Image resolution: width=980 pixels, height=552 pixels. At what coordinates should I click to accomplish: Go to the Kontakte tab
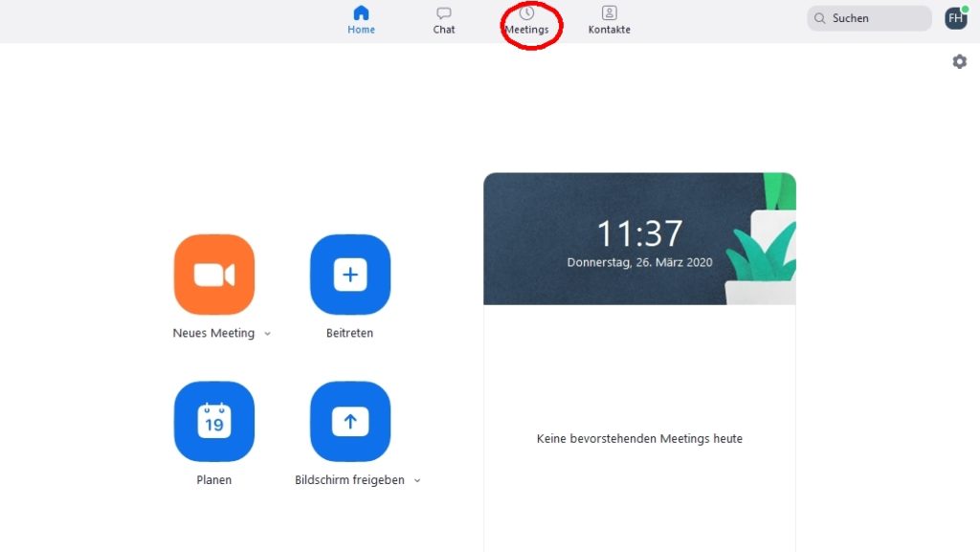pyautogui.click(x=610, y=20)
